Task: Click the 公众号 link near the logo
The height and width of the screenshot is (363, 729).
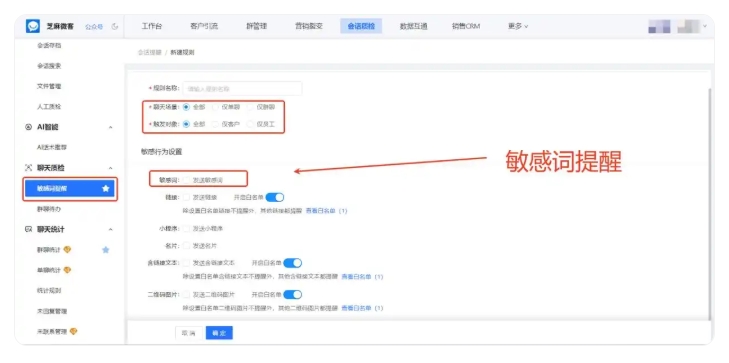Action: [94, 26]
